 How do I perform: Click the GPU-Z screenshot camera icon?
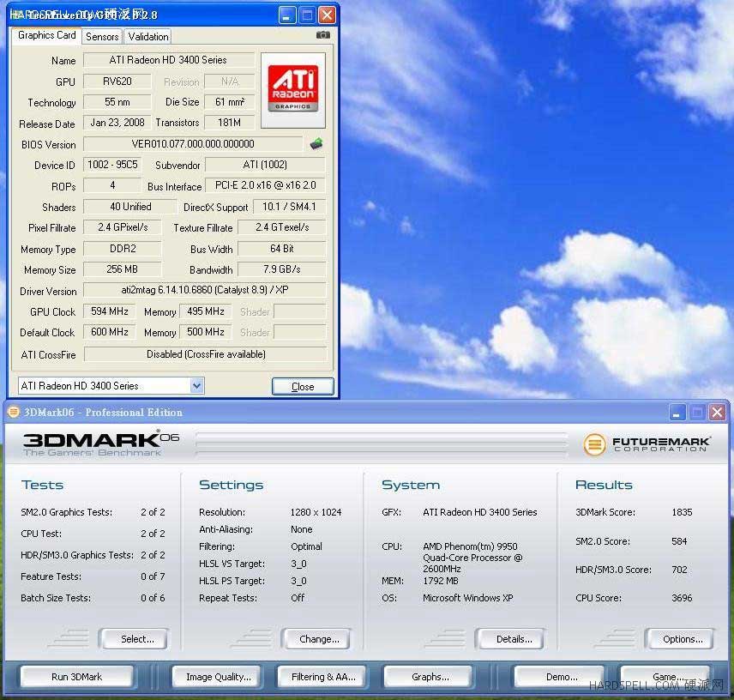pyautogui.click(x=323, y=35)
